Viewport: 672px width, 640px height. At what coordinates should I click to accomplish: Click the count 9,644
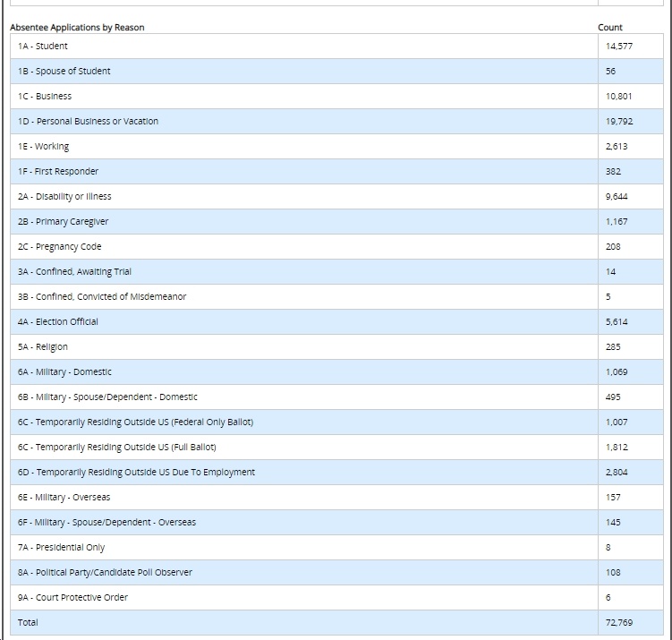coord(617,196)
